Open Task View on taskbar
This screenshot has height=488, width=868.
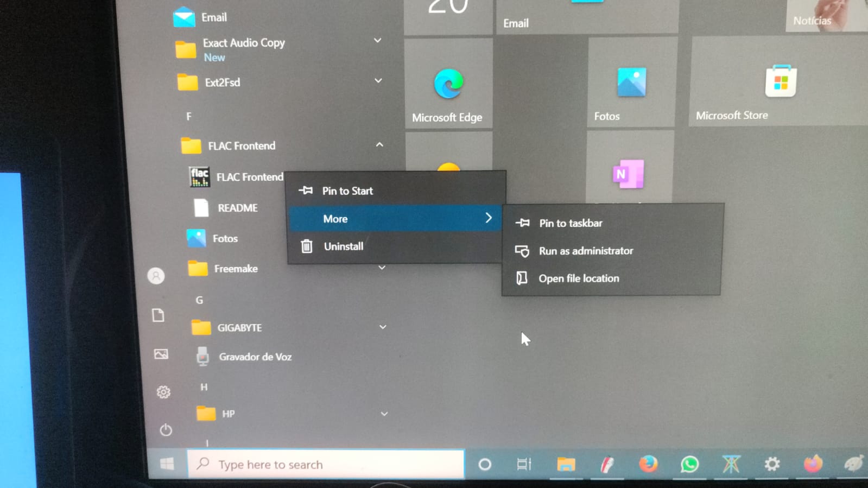pos(524,464)
